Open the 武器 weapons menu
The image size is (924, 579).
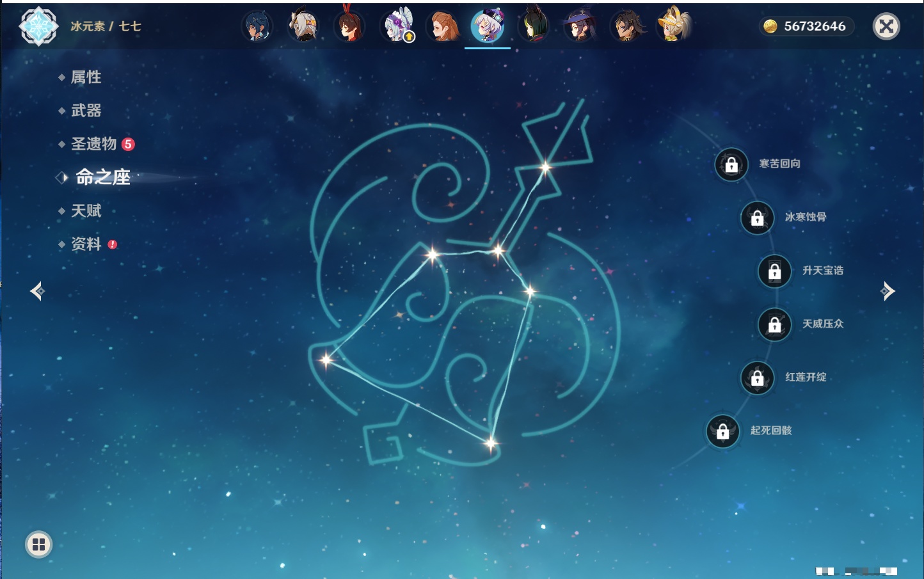coord(86,111)
